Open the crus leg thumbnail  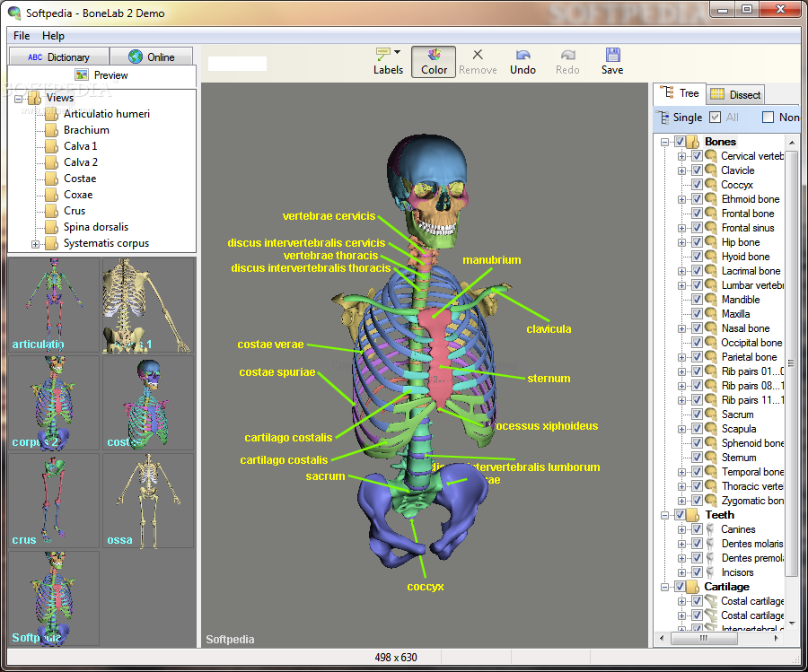[54, 501]
